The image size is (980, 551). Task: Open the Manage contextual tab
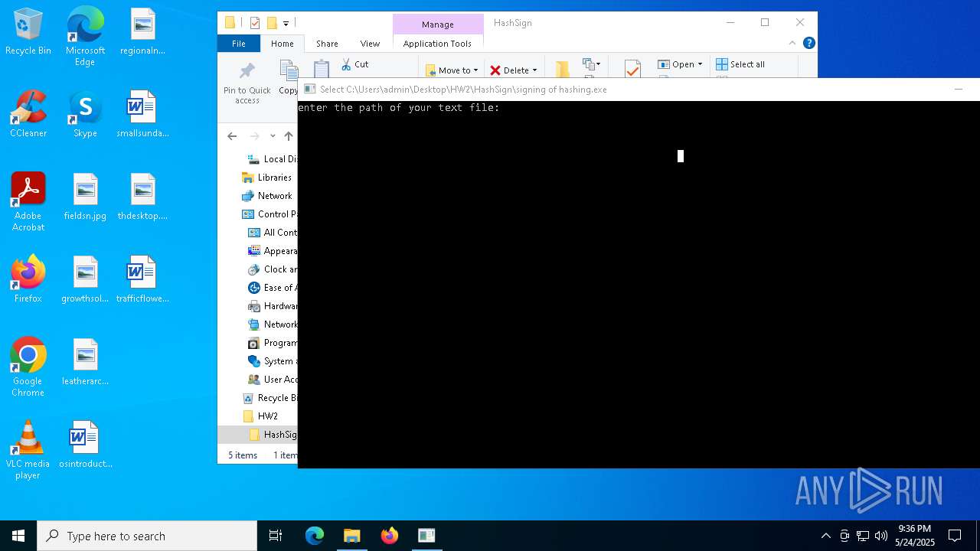pos(438,24)
